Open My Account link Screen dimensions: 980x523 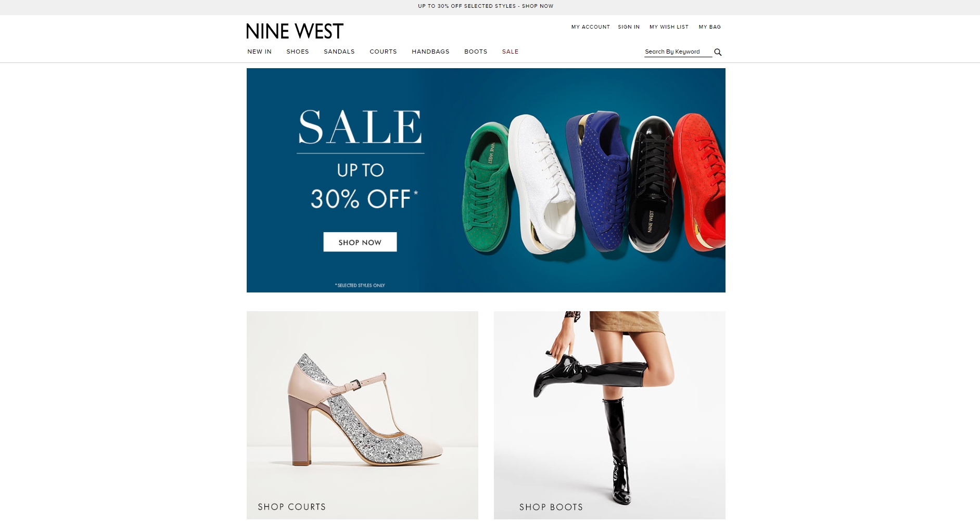pos(591,27)
